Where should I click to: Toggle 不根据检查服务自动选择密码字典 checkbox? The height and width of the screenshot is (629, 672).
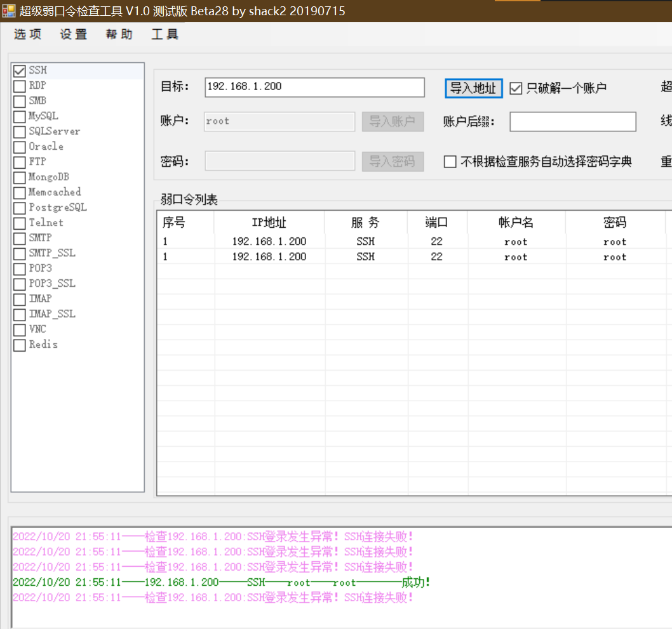(450, 161)
